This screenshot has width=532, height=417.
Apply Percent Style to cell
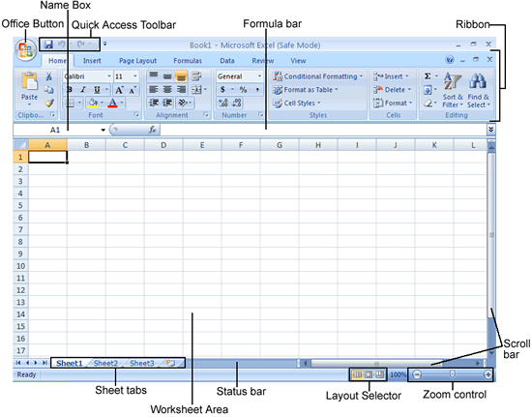point(243,90)
